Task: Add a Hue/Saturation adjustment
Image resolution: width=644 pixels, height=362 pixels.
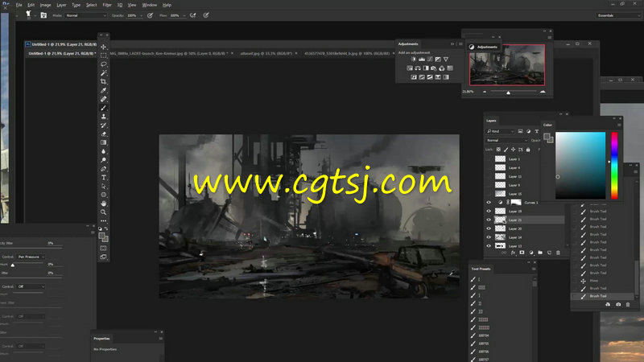Action: [410, 68]
